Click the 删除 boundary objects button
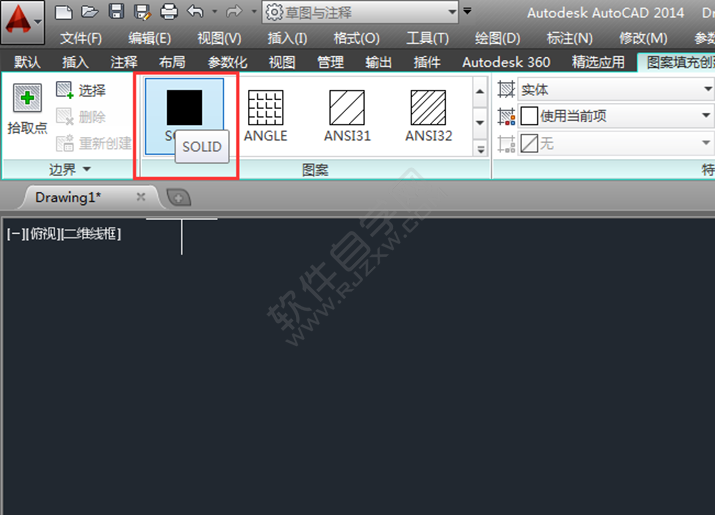The height and width of the screenshot is (515, 715). click(x=81, y=117)
